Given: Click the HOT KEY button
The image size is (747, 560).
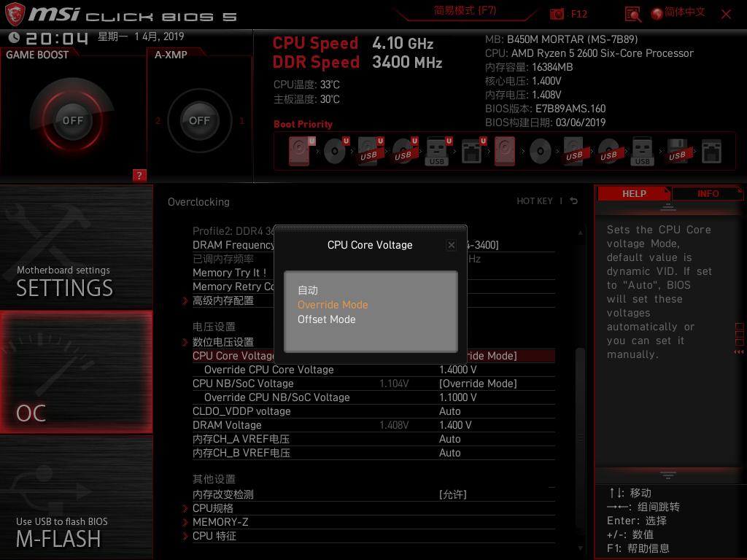Looking at the screenshot, I should click(535, 201).
